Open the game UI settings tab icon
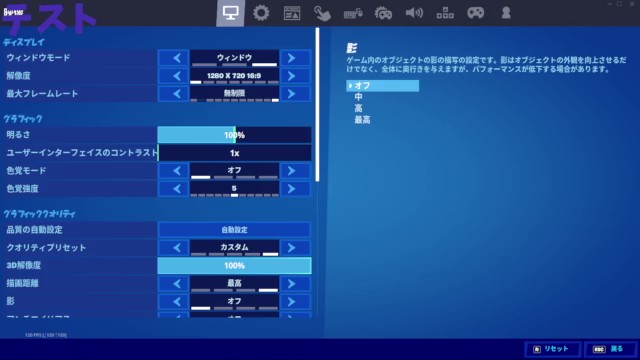Image resolution: width=640 pixels, height=360 pixels. [292, 13]
